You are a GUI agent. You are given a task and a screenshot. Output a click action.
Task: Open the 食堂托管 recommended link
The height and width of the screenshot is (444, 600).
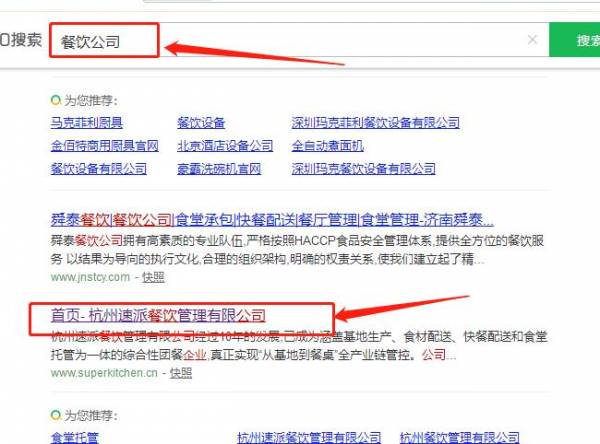click(x=75, y=437)
